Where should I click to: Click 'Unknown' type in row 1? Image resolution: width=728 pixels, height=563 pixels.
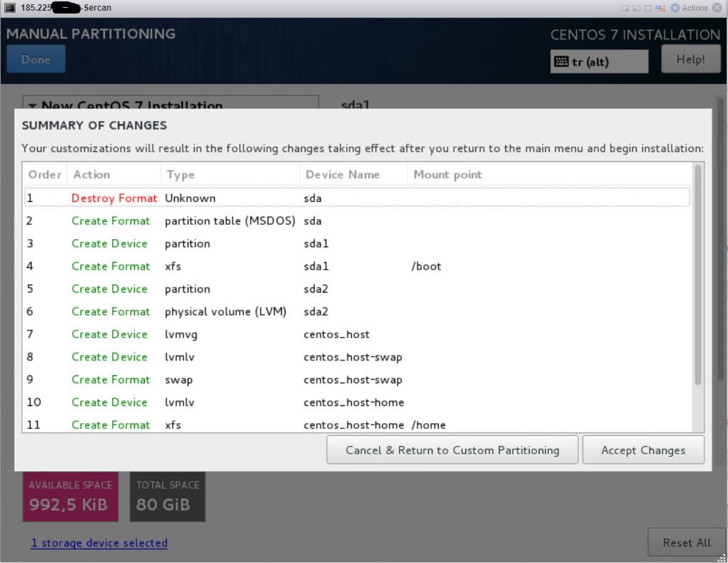(x=190, y=198)
